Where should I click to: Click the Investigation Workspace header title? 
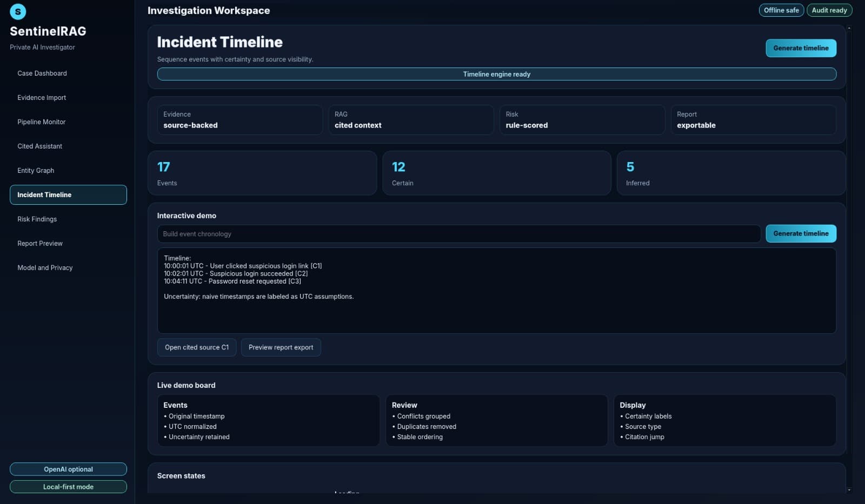click(209, 10)
